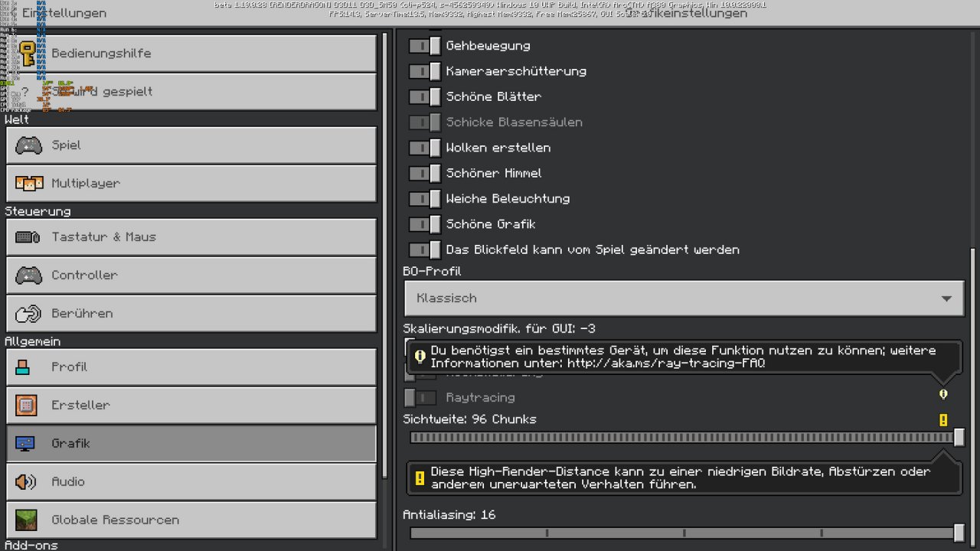Click the 'Allgemein' section heading
980x551 pixels.
[33, 341]
